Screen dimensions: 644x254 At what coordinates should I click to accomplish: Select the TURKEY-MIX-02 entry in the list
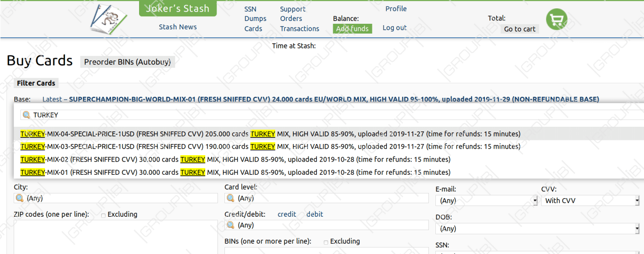pos(235,159)
